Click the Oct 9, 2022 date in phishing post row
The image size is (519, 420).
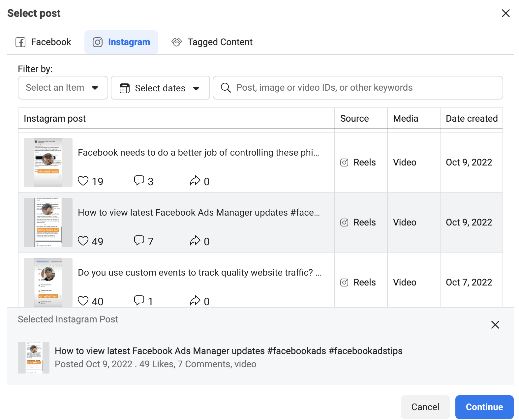(469, 163)
